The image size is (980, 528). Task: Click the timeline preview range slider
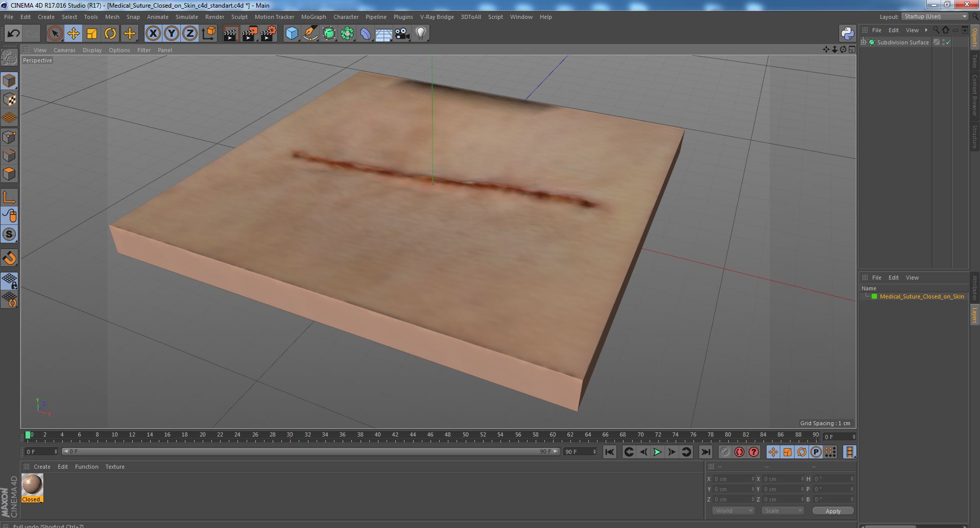pyautogui.click(x=310, y=452)
